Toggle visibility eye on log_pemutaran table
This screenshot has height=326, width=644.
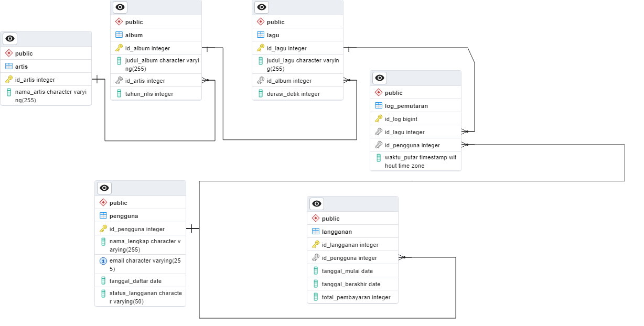coord(380,78)
